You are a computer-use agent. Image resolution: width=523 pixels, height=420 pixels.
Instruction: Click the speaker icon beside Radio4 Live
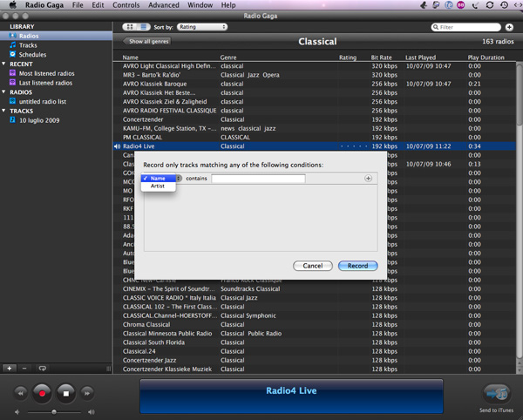click(117, 146)
